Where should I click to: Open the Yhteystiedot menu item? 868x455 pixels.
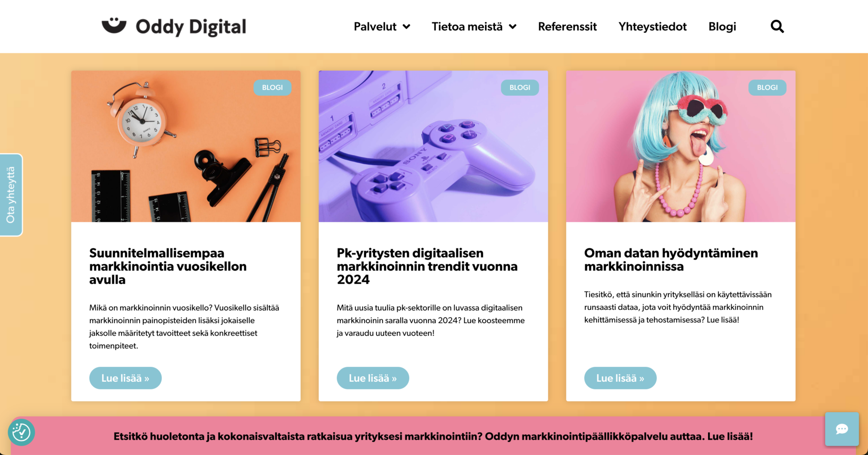pyautogui.click(x=652, y=27)
